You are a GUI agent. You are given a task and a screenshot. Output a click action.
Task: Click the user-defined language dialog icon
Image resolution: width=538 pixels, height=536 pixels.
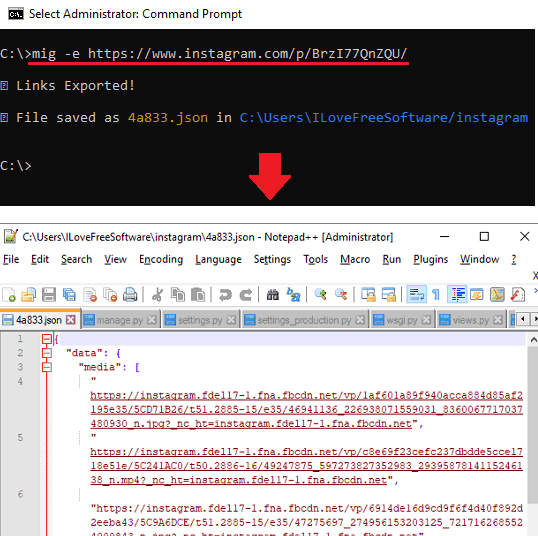click(477, 295)
